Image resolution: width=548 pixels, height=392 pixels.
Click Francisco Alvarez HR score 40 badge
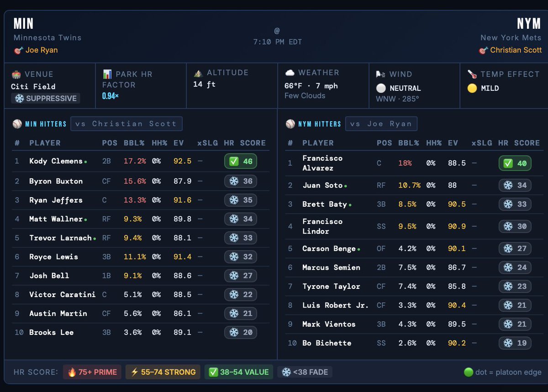click(x=515, y=163)
